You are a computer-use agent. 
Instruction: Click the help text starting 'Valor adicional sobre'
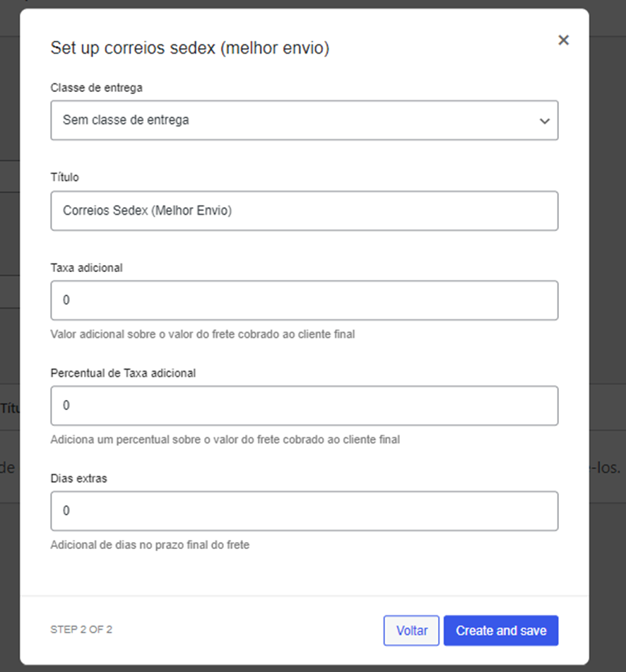pos(202,334)
